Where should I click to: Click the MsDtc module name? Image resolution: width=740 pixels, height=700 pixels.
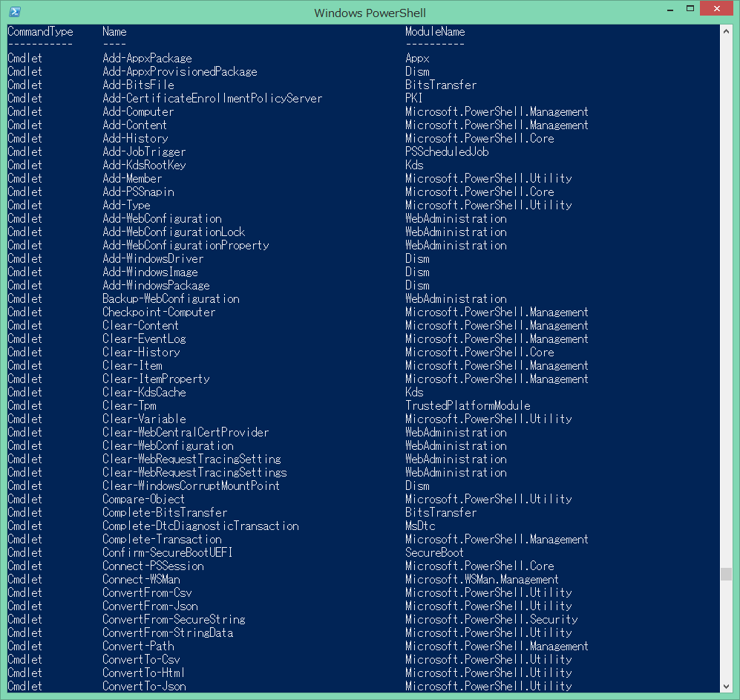pos(420,526)
